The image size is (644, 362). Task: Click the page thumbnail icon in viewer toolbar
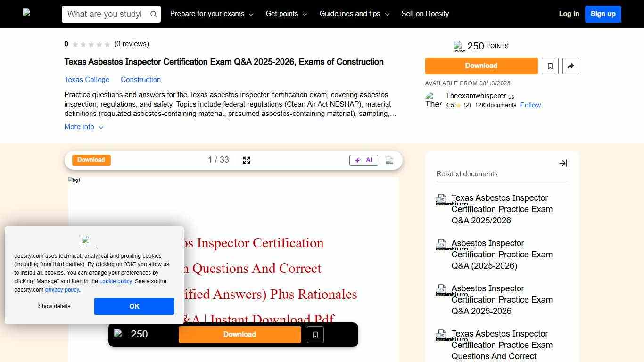click(389, 160)
